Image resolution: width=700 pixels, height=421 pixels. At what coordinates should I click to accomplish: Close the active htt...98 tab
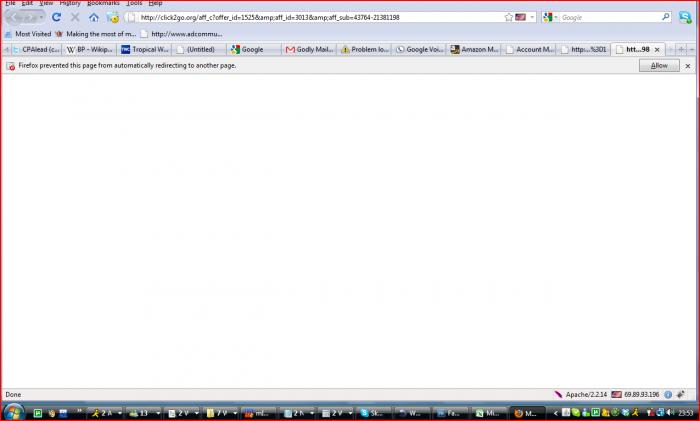(657, 50)
